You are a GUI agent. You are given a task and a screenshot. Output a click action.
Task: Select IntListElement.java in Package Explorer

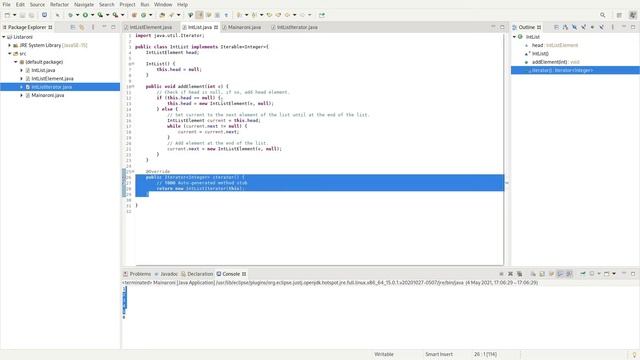coord(52,78)
